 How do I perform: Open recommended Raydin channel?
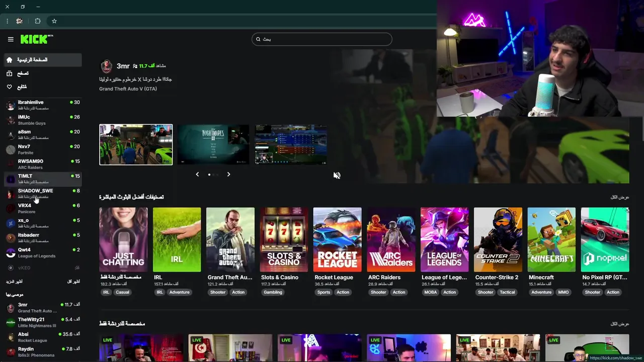[43, 351]
